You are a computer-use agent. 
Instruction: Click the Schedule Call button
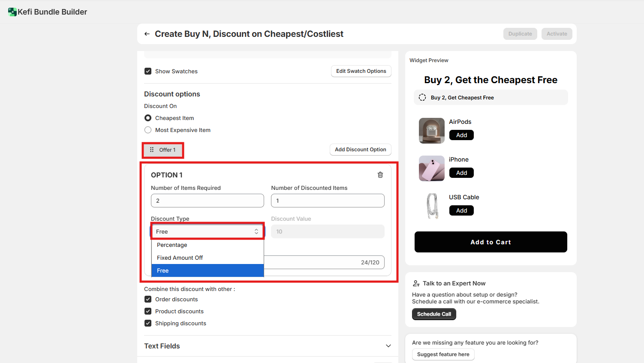click(434, 314)
